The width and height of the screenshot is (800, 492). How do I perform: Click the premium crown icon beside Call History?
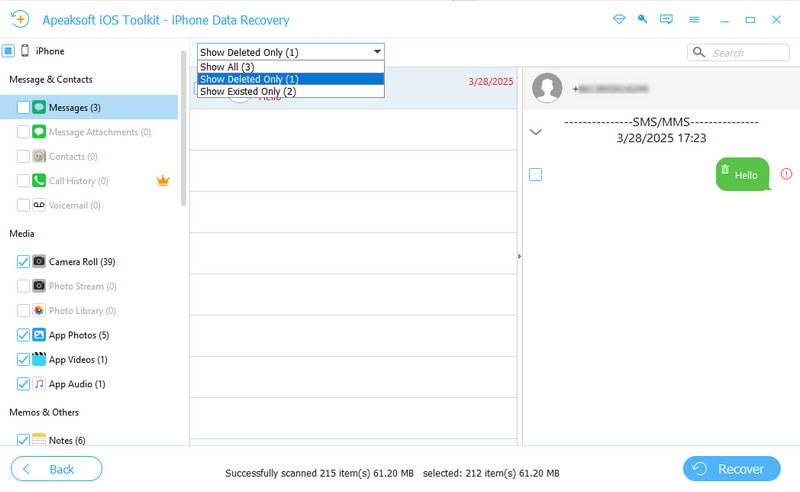[163, 180]
